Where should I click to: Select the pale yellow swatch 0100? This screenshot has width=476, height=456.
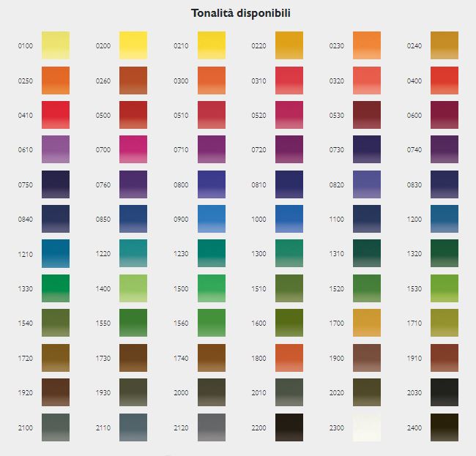point(56,45)
